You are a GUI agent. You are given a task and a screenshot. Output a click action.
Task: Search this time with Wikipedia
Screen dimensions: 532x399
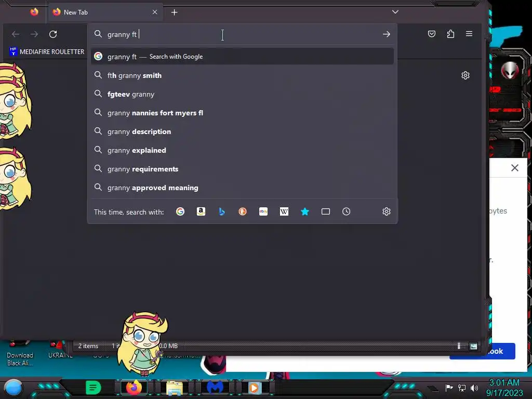tap(284, 212)
